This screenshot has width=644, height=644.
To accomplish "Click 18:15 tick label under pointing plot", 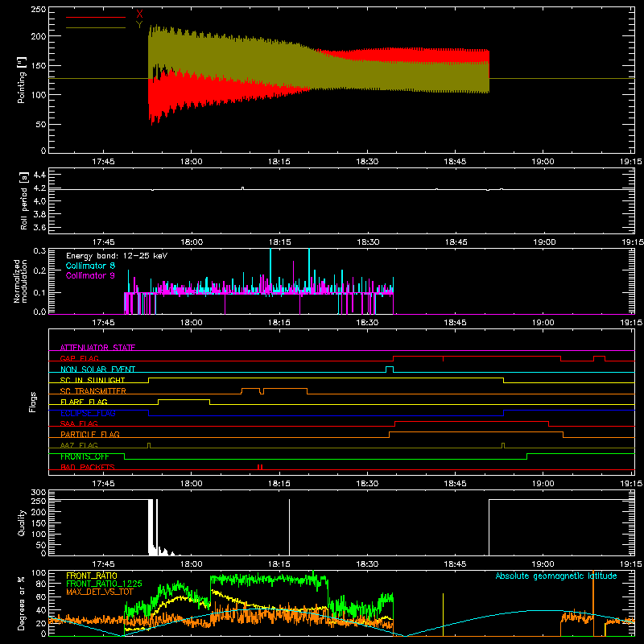I will coord(279,162).
